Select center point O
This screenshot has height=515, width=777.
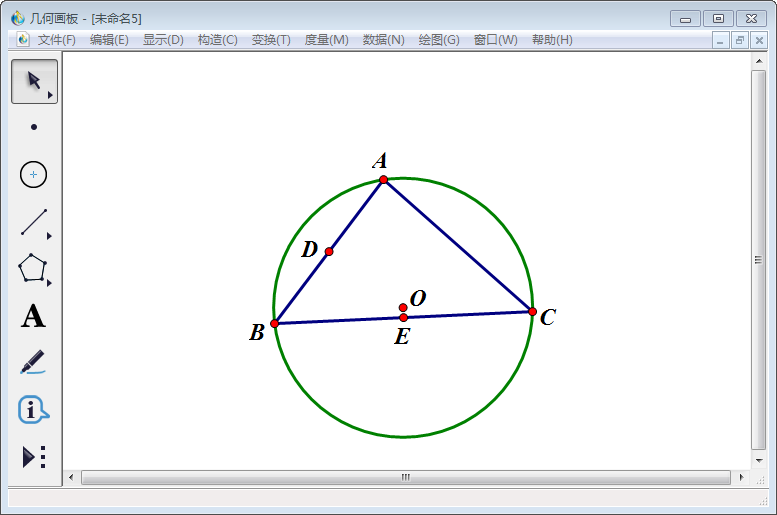click(403, 308)
